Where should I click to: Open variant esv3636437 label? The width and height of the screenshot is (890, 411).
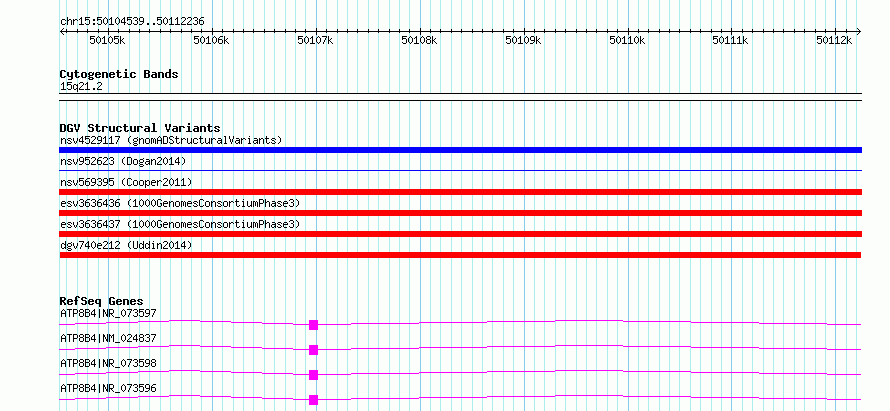pyautogui.click(x=180, y=224)
